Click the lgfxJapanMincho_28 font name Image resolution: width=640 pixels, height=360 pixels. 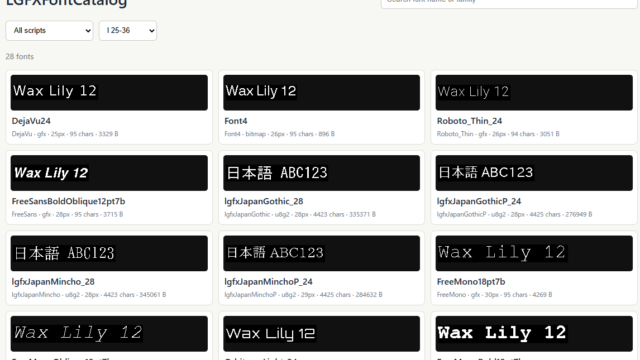pyautogui.click(x=53, y=282)
